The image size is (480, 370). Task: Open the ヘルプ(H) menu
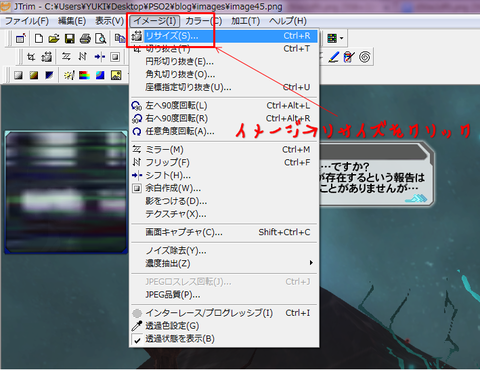[288, 21]
